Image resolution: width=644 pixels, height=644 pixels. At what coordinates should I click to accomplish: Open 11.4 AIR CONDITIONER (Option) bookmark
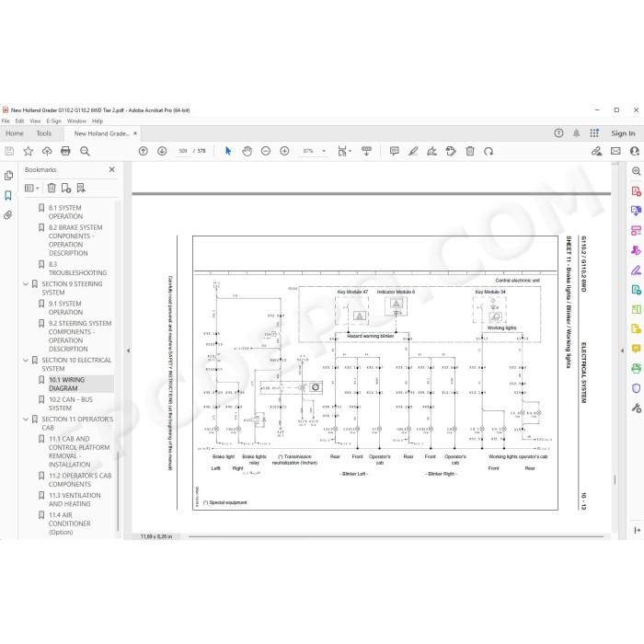tap(69, 523)
